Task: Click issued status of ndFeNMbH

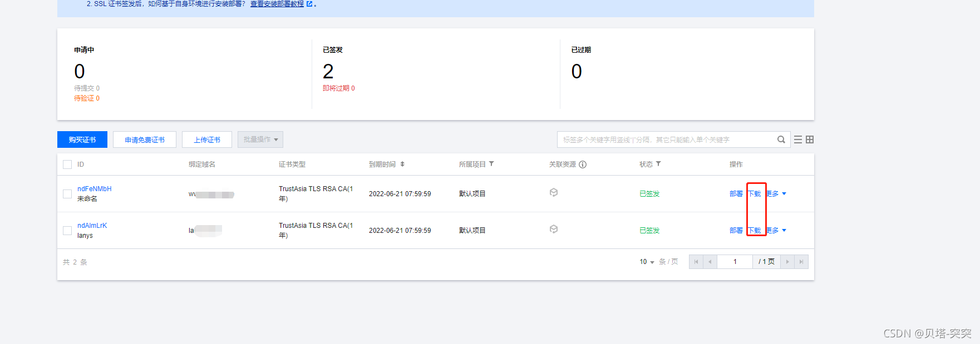Action: pos(649,194)
